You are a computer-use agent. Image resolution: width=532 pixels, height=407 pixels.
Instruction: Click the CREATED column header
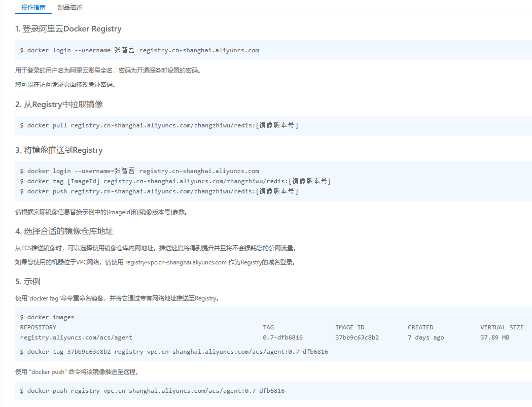click(x=420, y=327)
